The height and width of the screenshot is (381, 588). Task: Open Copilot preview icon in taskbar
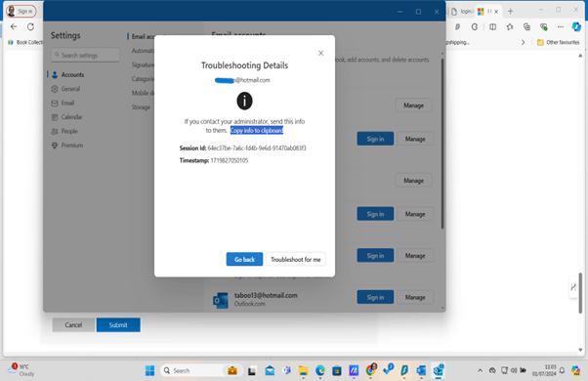576,370
